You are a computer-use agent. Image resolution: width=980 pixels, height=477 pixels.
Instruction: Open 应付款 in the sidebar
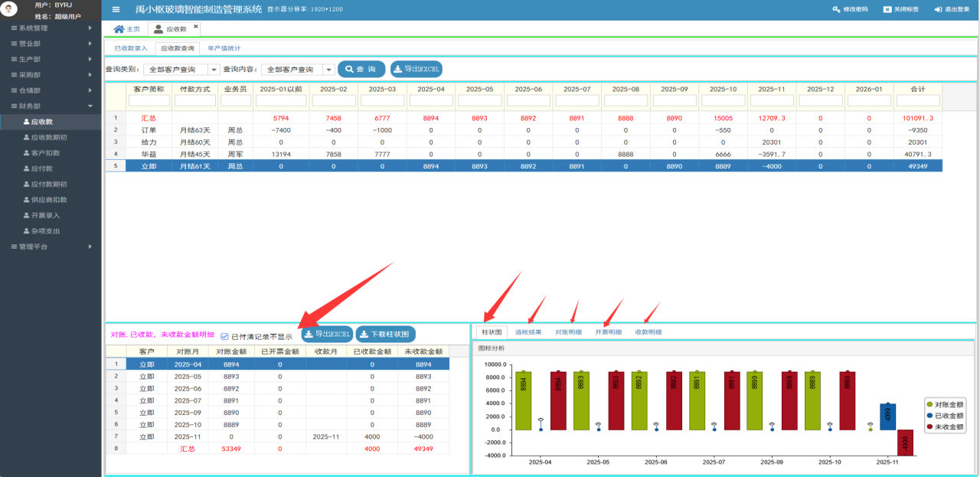click(x=42, y=168)
